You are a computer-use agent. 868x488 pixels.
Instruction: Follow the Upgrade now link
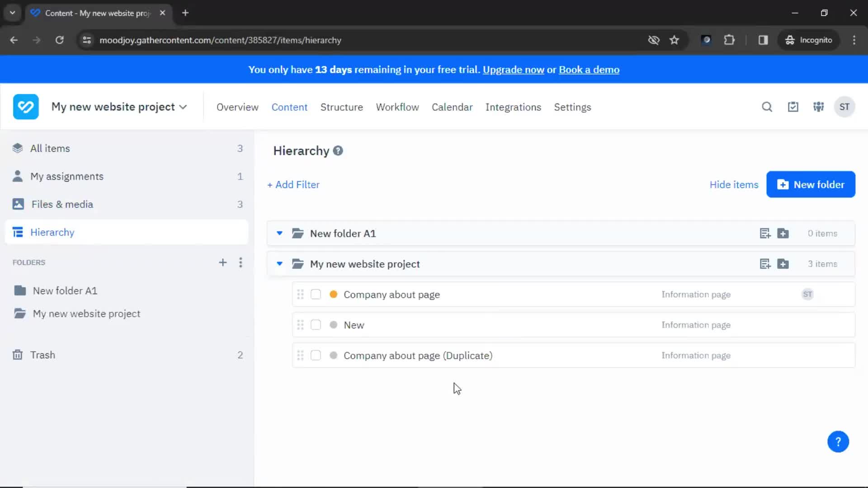point(513,70)
